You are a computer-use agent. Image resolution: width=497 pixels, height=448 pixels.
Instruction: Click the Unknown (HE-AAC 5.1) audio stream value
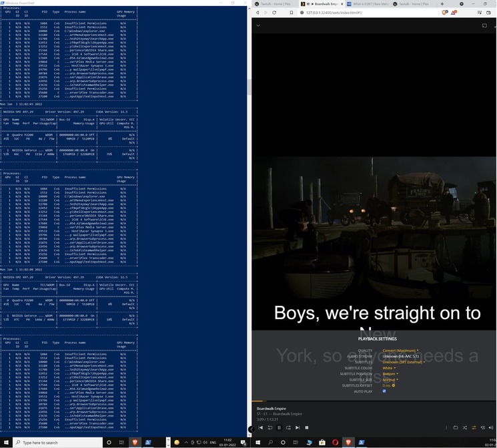(401, 357)
